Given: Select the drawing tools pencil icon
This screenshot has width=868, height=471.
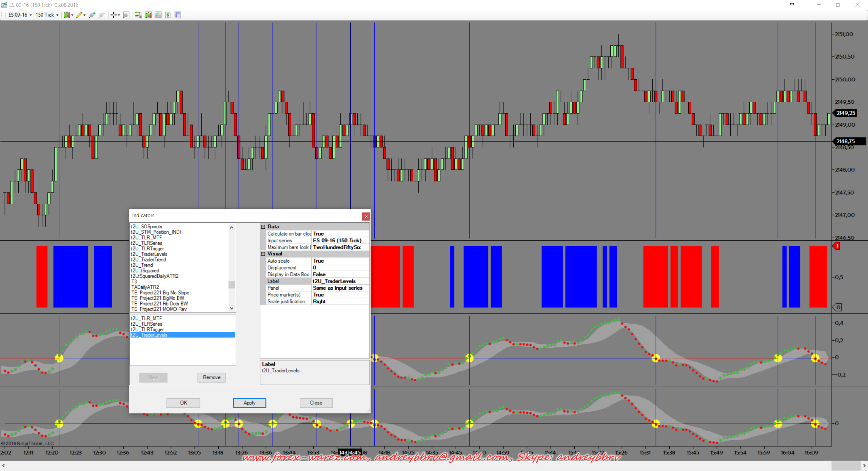Looking at the screenshot, I should [79, 15].
